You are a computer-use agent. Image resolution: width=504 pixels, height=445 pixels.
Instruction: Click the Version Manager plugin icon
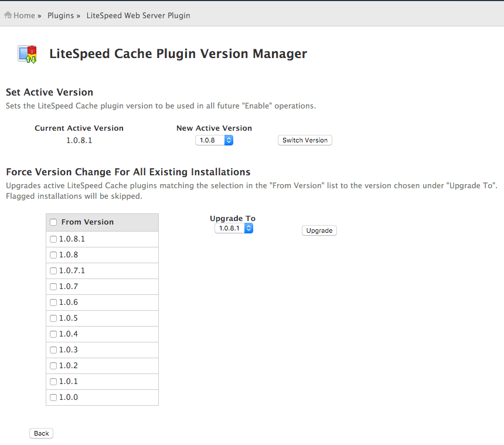pyautogui.click(x=28, y=54)
